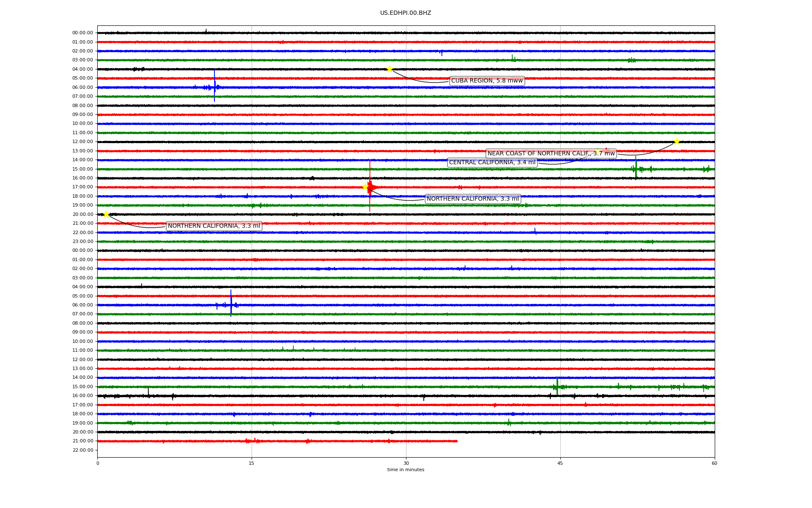Click the plot title US.EDHPI.00.BHZ

(x=406, y=13)
